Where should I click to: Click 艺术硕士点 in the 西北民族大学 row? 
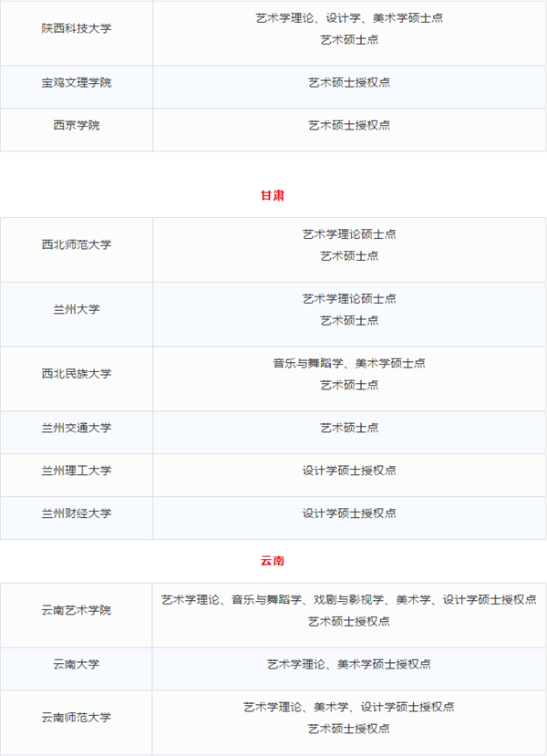(x=349, y=385)
